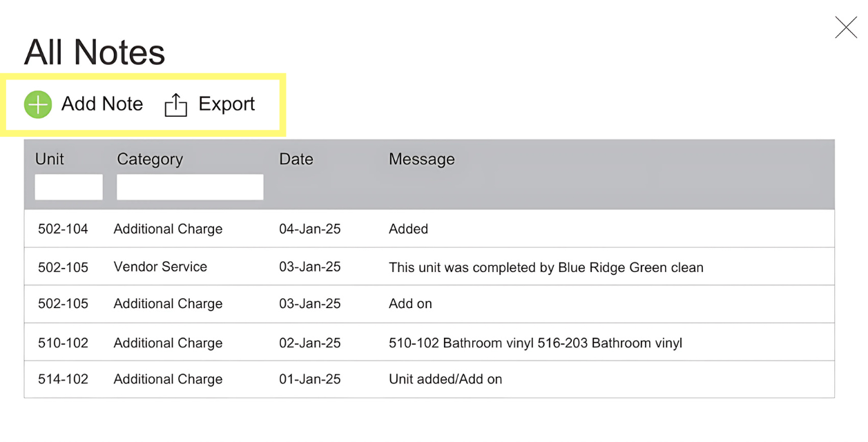Click the 510-102 unit cell

[x=63, y=343]
